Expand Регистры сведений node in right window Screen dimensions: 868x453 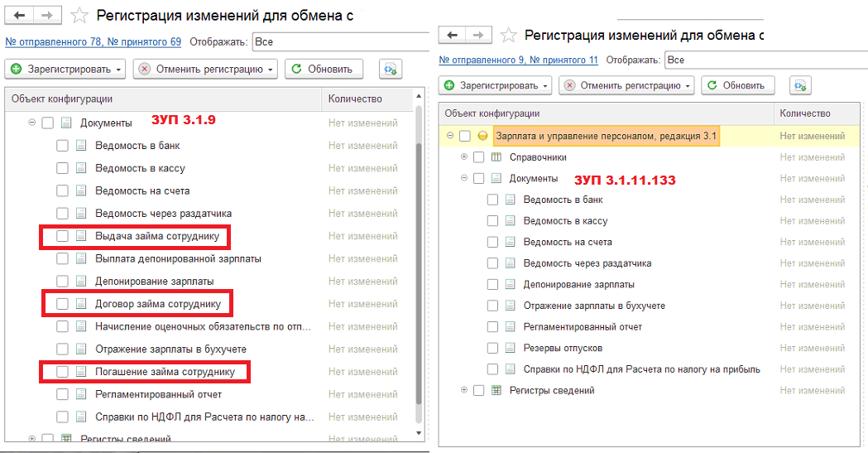(x=464, y=390)
